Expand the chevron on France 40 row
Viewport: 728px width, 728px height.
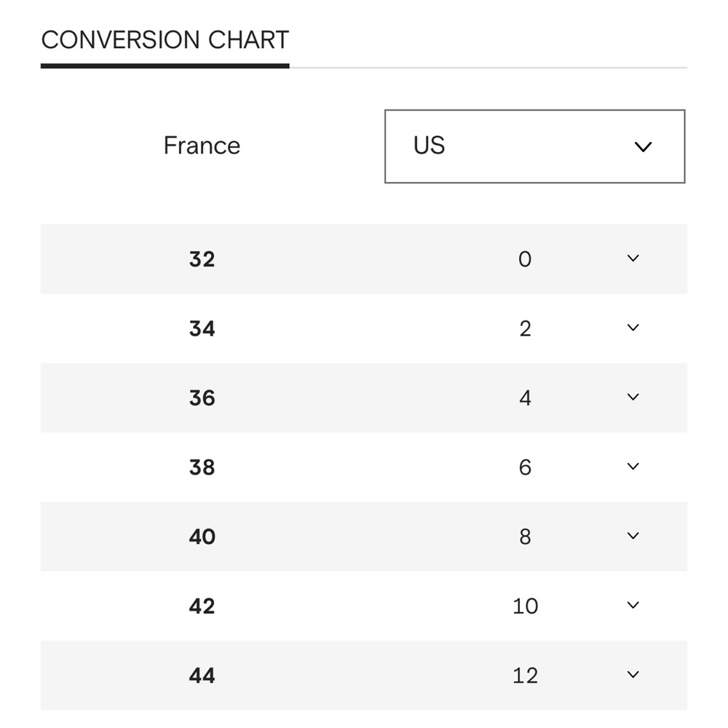[633, 536]
